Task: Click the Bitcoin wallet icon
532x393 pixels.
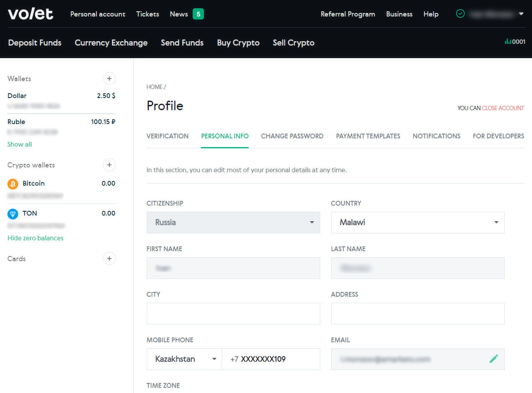Action: click(13, 184)
